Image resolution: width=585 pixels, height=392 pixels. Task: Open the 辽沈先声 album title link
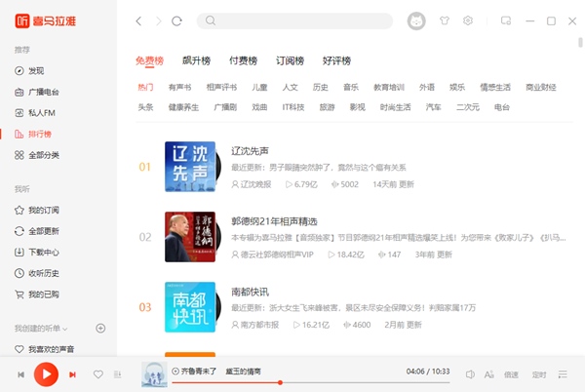coord(250,151)
